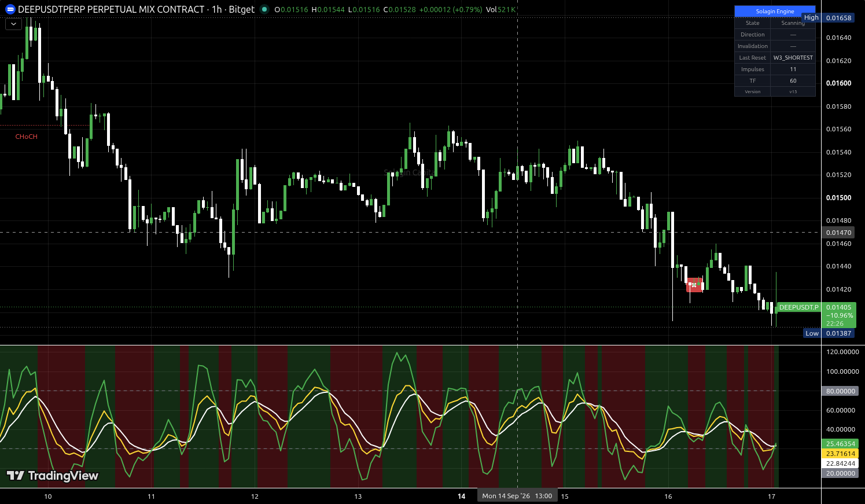Click the green market status dot
Screen dimensions: 865x504
tap(264, 9)
